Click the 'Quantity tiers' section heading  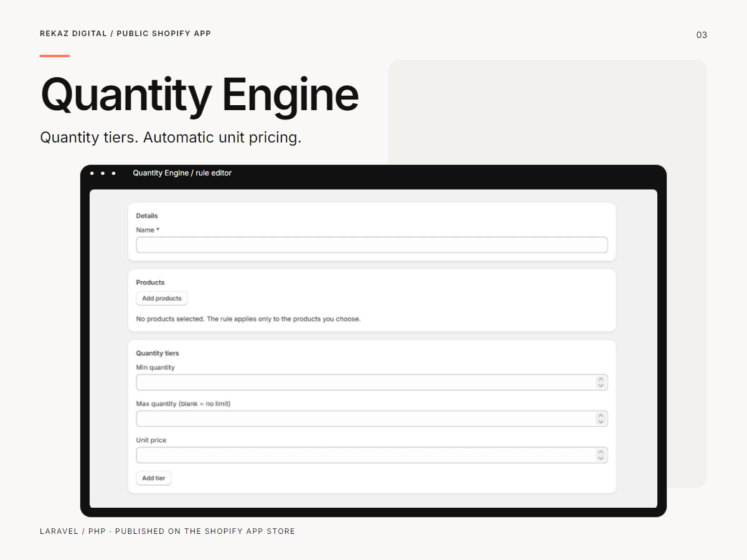157,353
